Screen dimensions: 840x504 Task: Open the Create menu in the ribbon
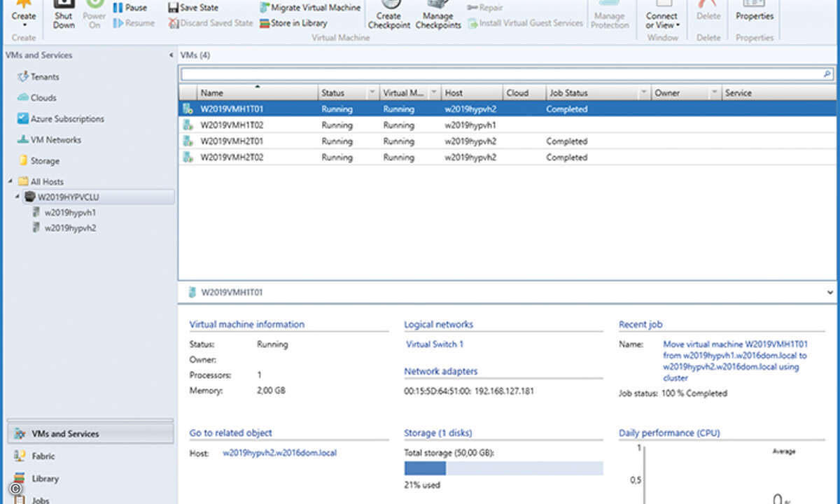[x=24, y=15]
